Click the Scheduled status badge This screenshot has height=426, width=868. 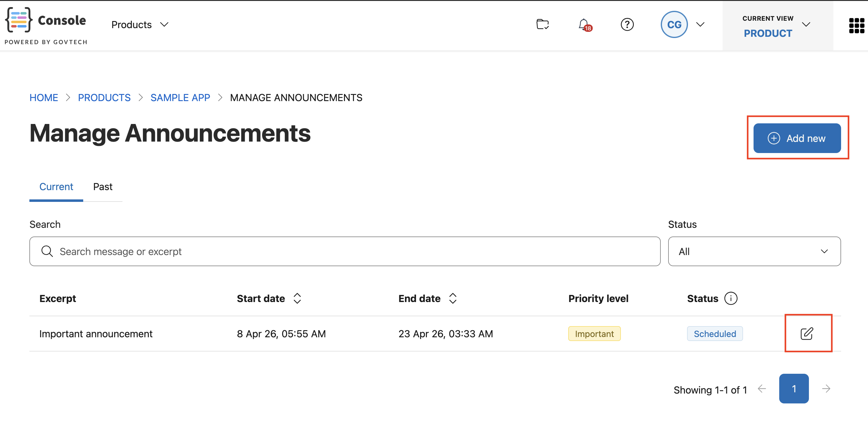point(715,334)
